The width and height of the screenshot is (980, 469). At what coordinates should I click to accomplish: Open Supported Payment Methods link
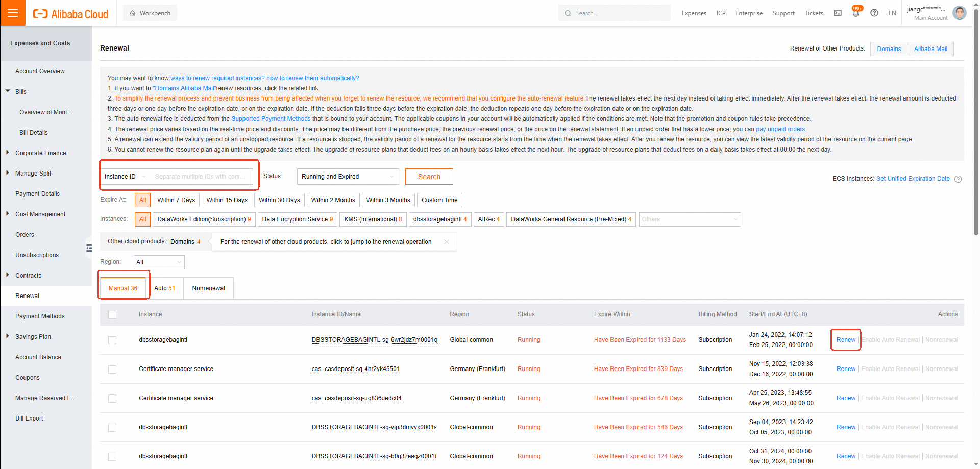[x=271, y=119]
